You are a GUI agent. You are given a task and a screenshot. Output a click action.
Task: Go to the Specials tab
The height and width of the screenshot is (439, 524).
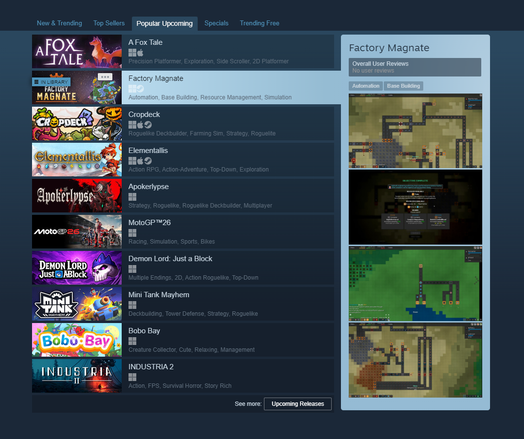[x=216, y=23]
